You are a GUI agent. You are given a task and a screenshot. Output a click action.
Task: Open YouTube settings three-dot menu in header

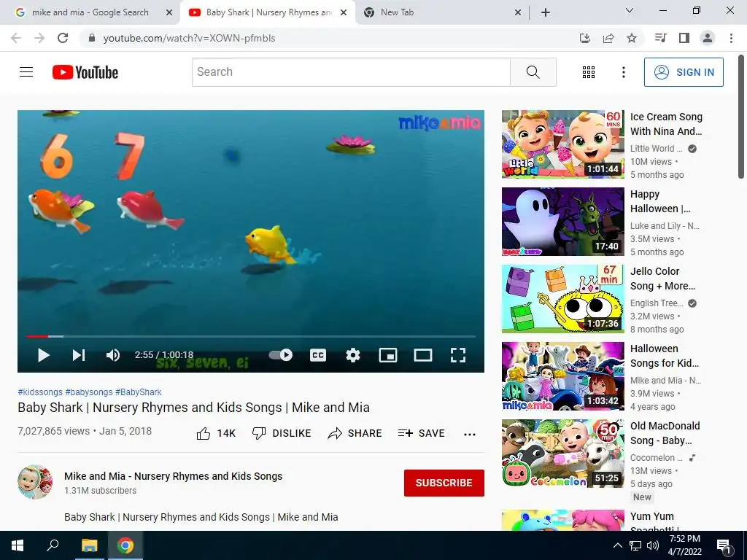coord(623,72)
